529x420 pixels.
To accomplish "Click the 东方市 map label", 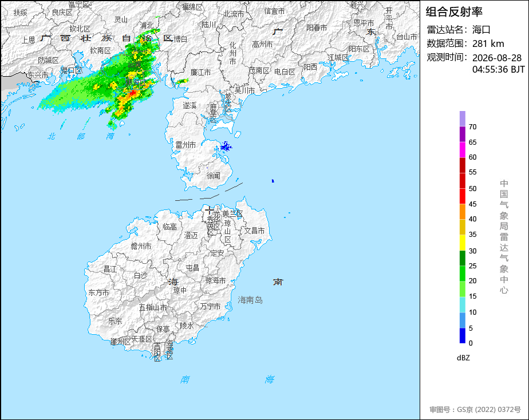I will (98, 292).
